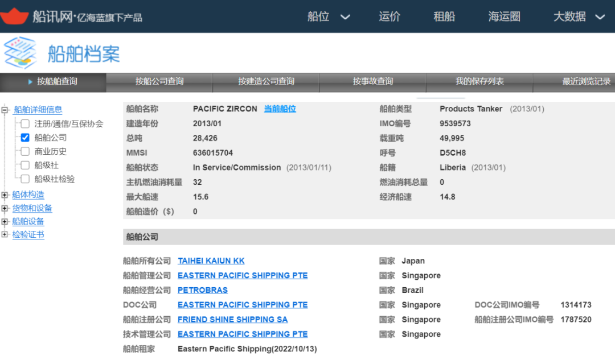Switch to 按船公司查询 tab

coord(159,81)
